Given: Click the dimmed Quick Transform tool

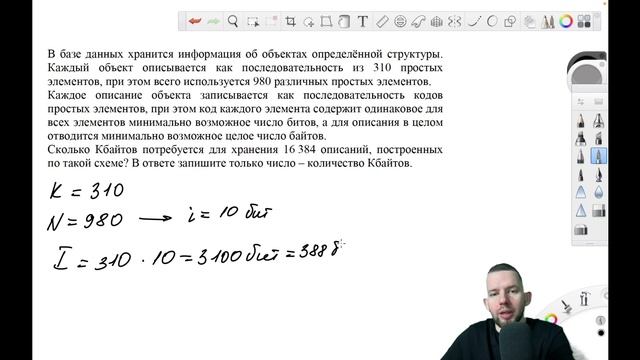Looking at the screenshot, I should pyautogui.click(x=272, y=21).
